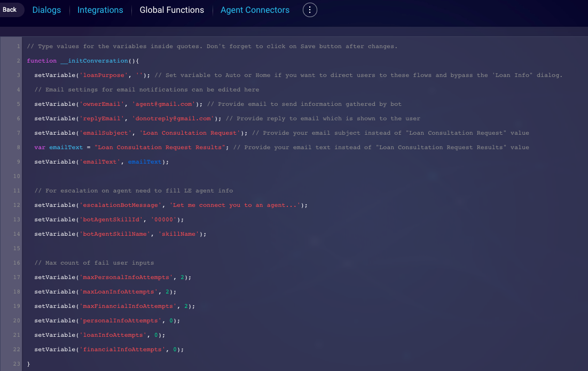
Task: Click the closing brace on line 23
Action: click(28, 364)
